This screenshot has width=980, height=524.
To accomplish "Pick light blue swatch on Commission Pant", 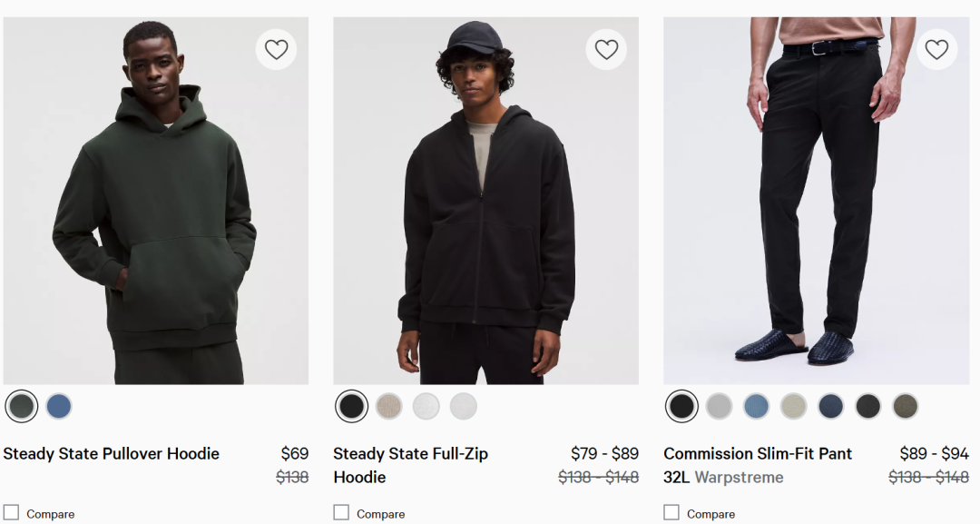I will click(757, 406).
